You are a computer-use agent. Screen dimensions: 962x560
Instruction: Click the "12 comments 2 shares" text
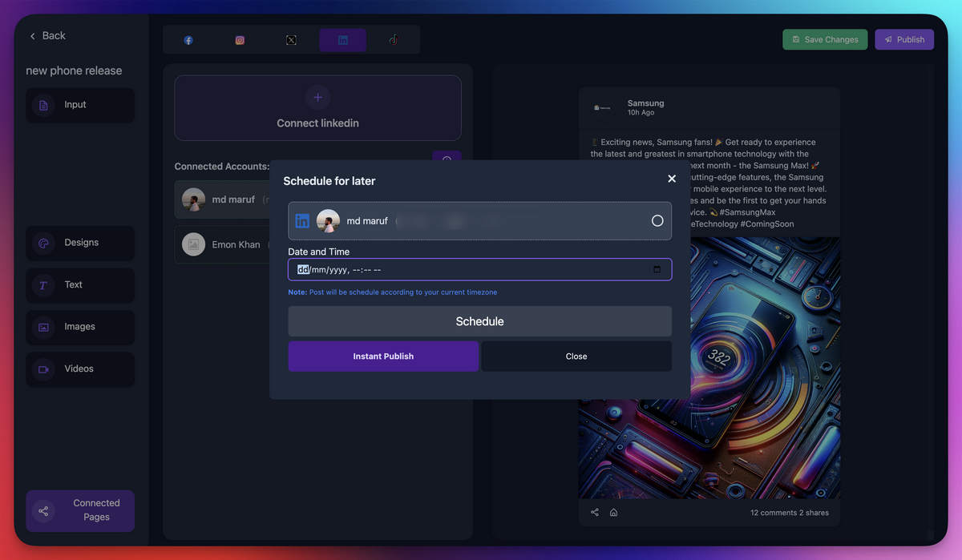[x=790, y=513]
